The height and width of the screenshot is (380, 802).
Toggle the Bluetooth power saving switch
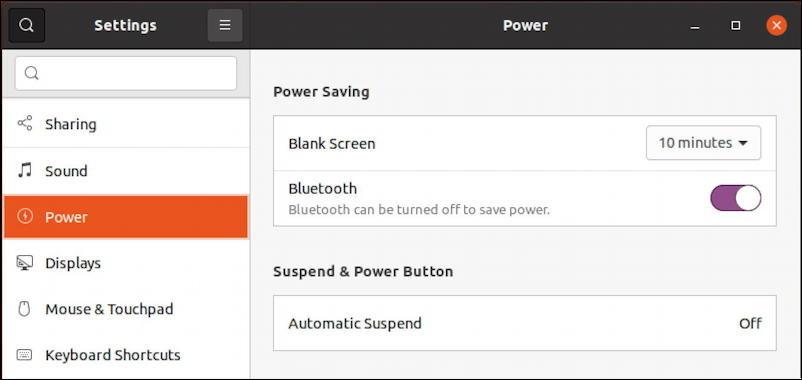[x=736, y=198]
